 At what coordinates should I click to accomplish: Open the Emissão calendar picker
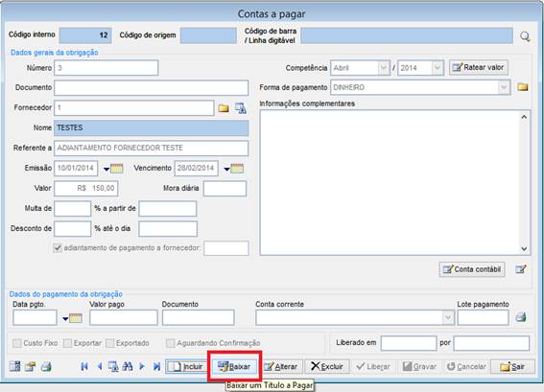point(113,169)
